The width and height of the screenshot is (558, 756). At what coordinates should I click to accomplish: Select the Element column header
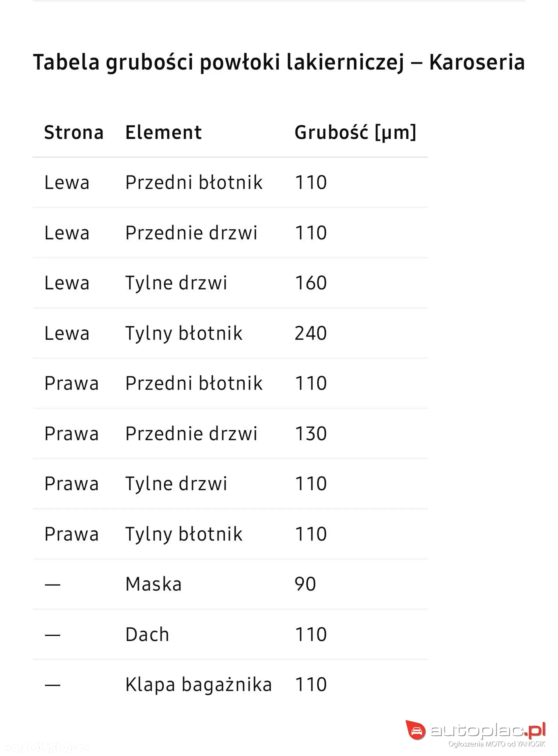pyautogui.click(x=164, y=132)
